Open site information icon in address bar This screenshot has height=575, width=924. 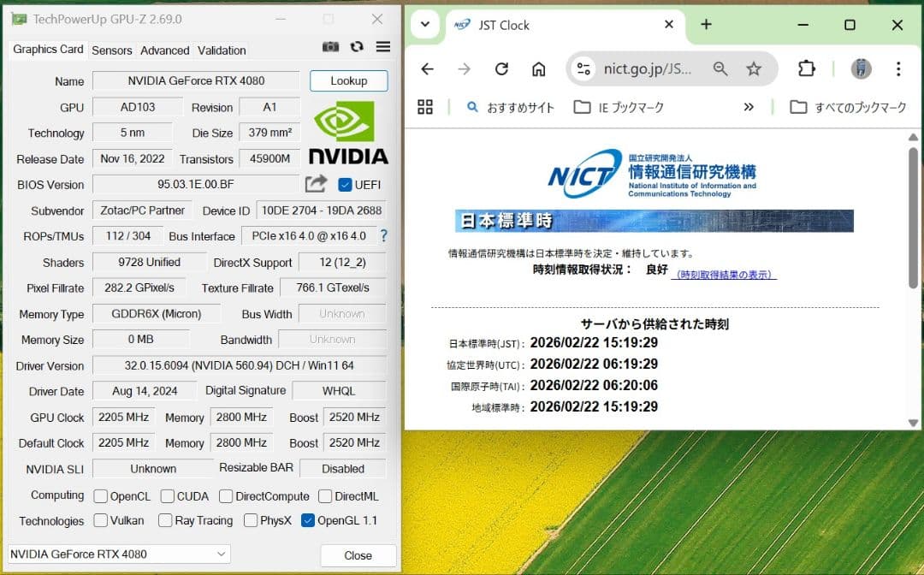[583, 69]
